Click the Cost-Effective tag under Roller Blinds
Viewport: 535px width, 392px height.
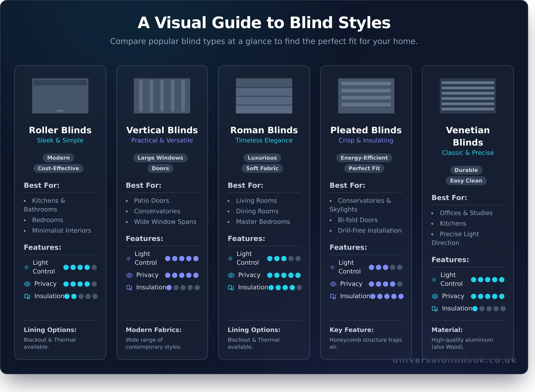[x=58, y=168]
